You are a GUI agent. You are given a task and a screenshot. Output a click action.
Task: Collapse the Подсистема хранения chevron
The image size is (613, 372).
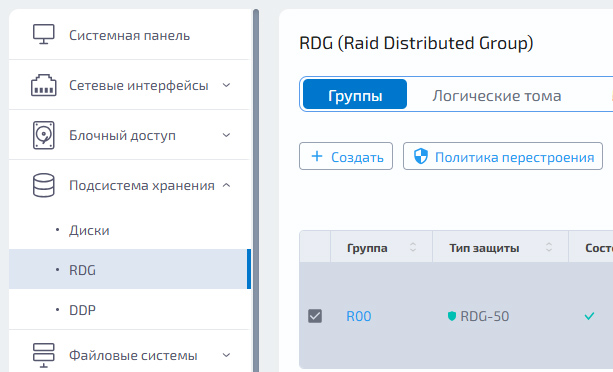[x=226, y=185]
